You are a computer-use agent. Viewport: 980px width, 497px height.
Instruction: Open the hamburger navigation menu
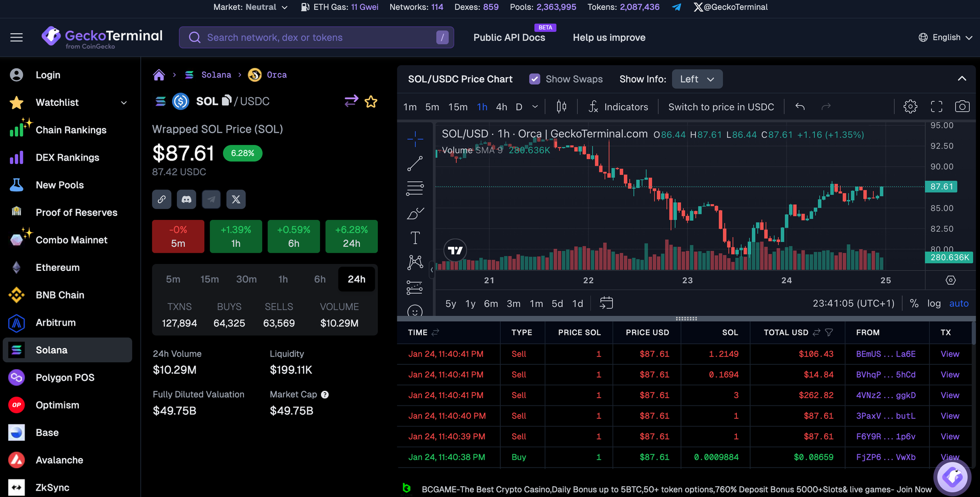coord(17,38)
